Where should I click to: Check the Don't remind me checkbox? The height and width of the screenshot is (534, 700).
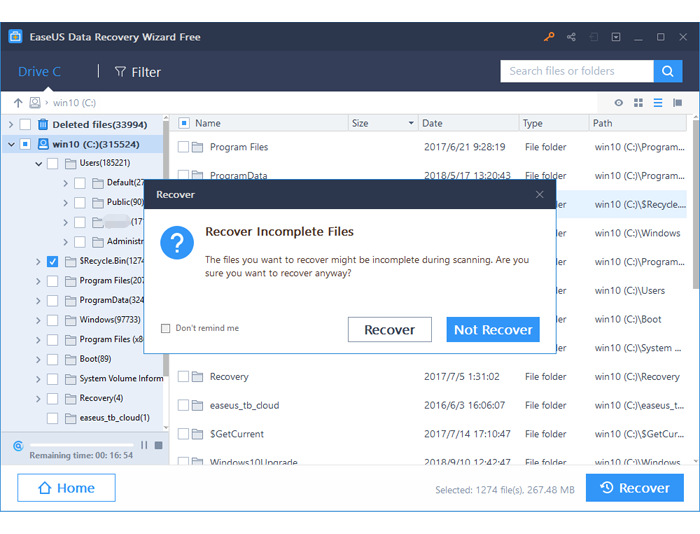[x=165, y=328]
